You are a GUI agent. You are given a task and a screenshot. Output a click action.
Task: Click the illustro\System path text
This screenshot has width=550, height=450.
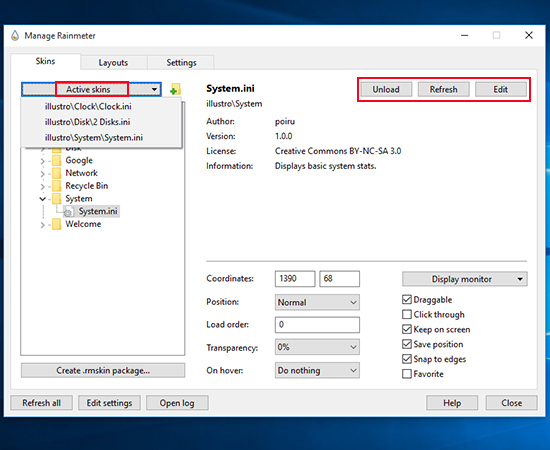pos(234,104)
